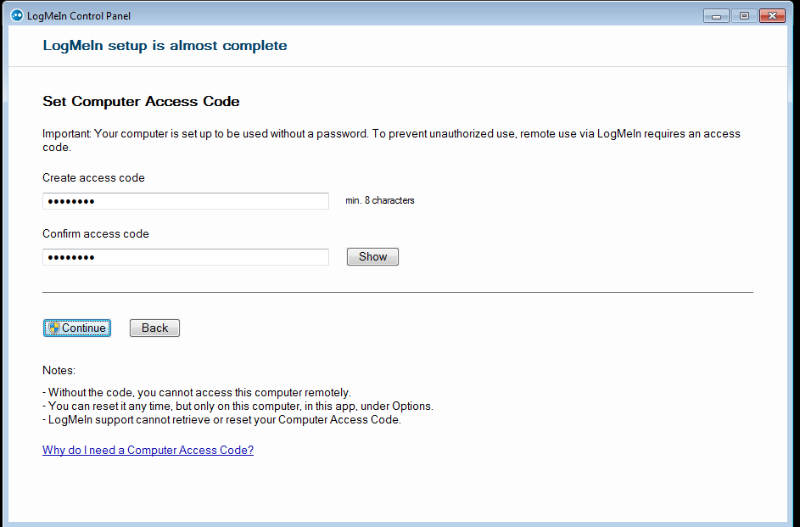The height and width of the screenshot is (527, 800).
Task: Minimize the LogMeIn Control Panel window
Action: coord(717,16)
